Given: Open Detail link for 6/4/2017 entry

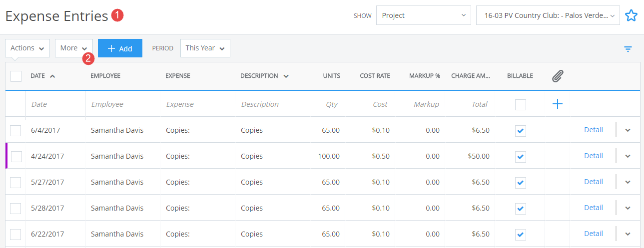Looking at the screenshot, I should tap(594, 130).
